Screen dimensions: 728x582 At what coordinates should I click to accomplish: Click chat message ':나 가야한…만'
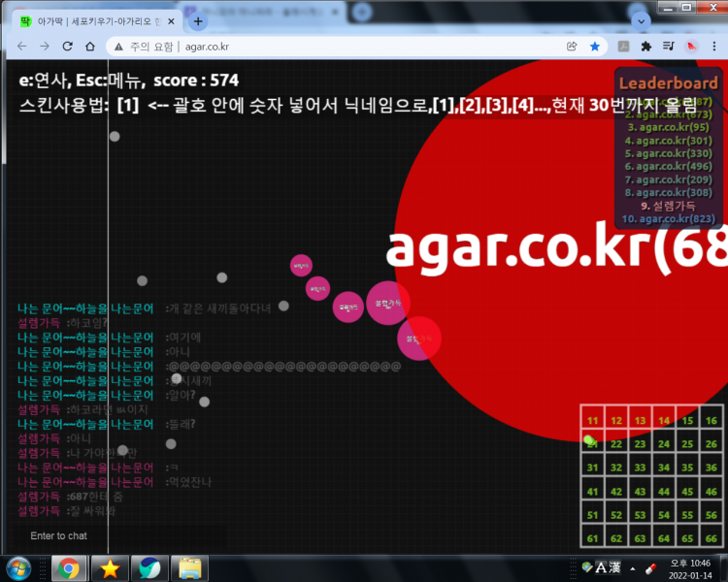101,453
